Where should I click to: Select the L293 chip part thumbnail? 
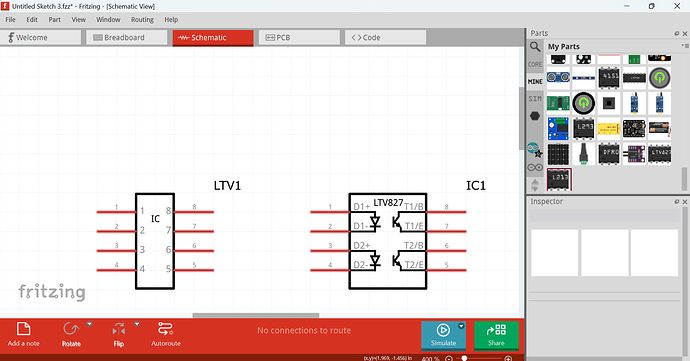pos(584,128)
